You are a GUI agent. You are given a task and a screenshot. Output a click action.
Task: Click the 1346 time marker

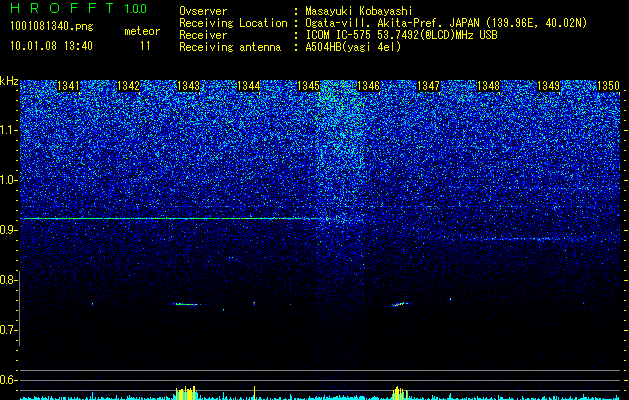click(x=368, y=86)
